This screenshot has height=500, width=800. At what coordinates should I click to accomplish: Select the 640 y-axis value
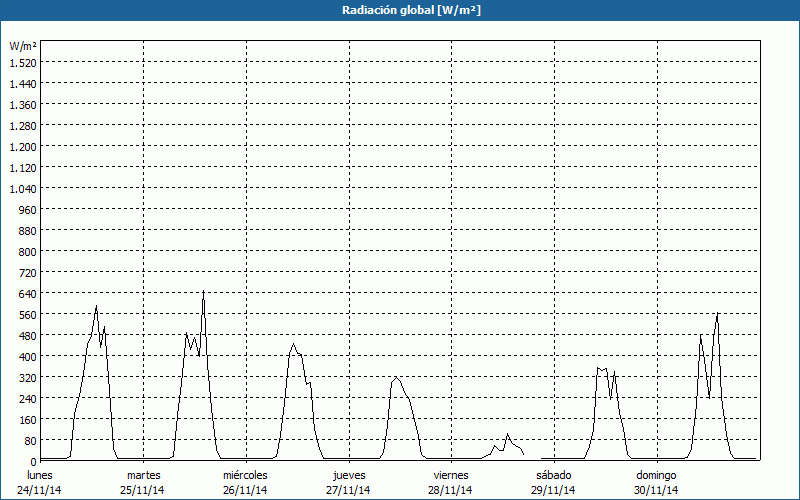pos(30,294)
